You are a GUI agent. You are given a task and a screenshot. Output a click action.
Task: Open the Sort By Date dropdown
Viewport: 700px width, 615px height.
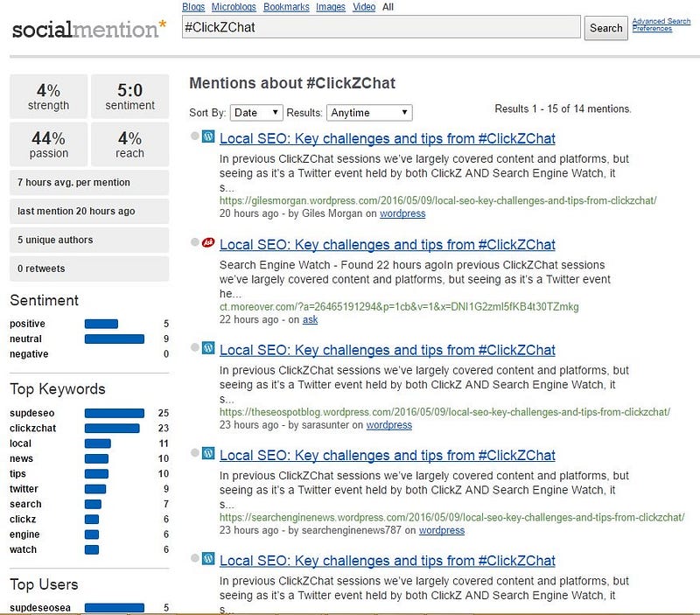[x=256, y=113]
